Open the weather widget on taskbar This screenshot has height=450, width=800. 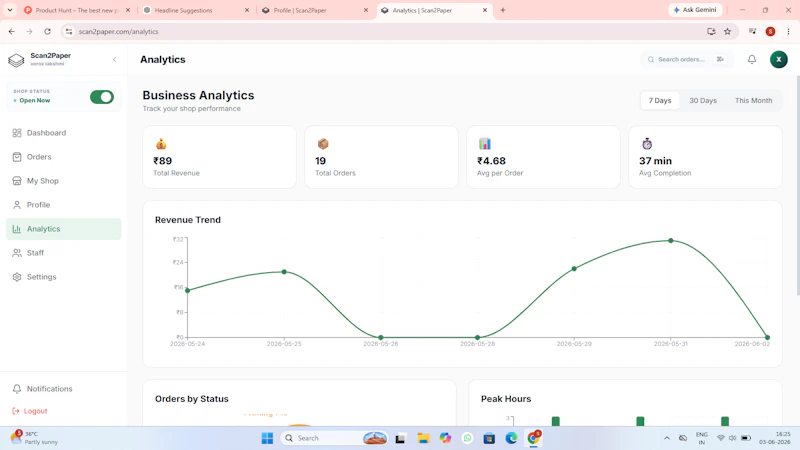(35, 438)
